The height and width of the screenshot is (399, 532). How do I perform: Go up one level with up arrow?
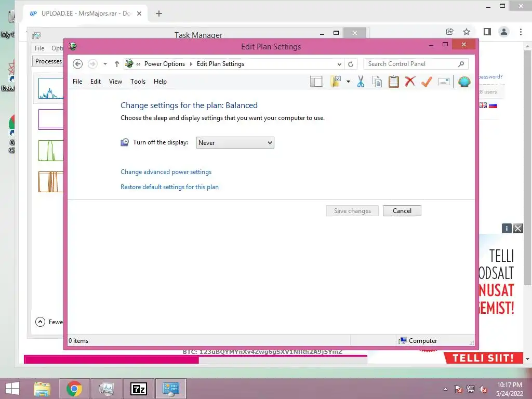pyautogui.click(x=117, y=64)
